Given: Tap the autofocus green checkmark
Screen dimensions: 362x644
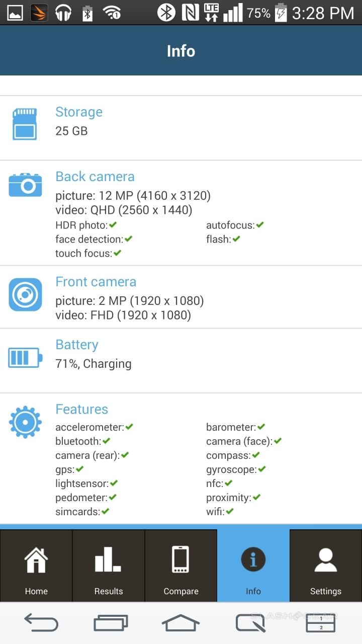Looking at the screenshot, I should pyautogui.click(x=260, y=225).
